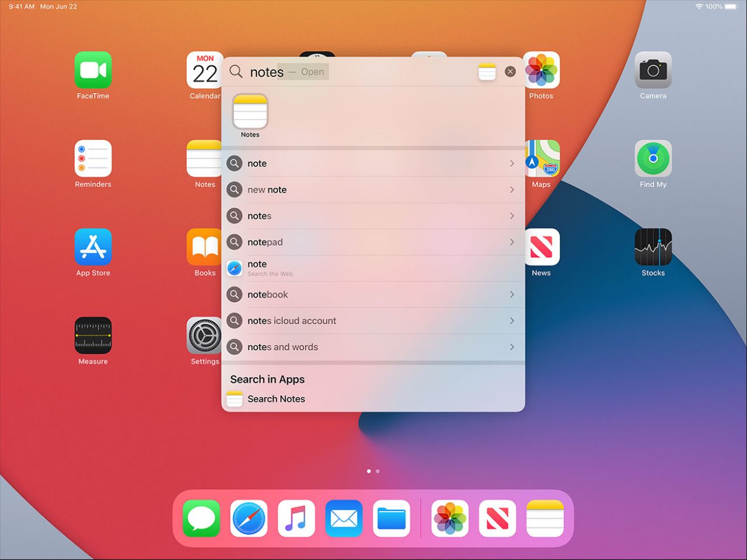747x560 pixels.
Task: Tap the second page indicator dot
Action: (x=378, y=471)
